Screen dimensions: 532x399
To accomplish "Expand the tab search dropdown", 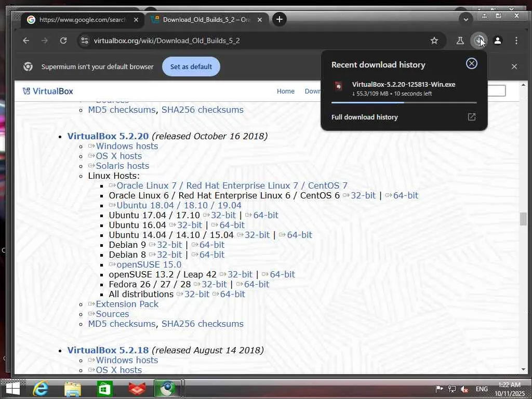I will [466, 20].
